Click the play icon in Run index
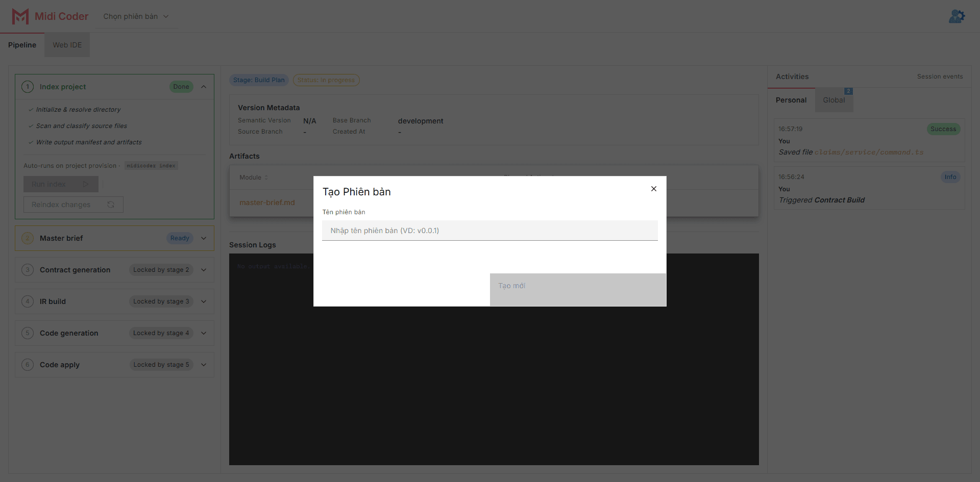Viewport: 980px width, 482px height. click(x=86, y=184)
